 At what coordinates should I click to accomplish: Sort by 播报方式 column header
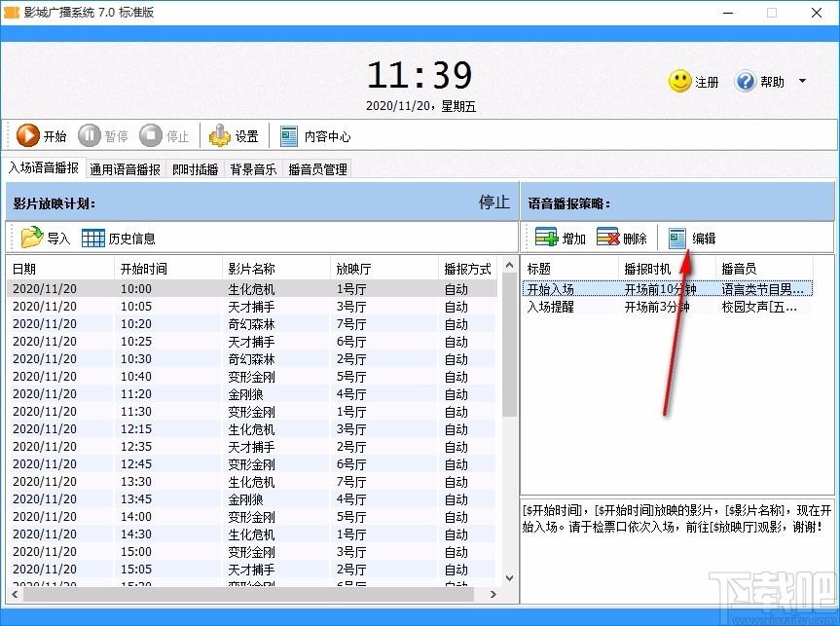pos(467,269)
